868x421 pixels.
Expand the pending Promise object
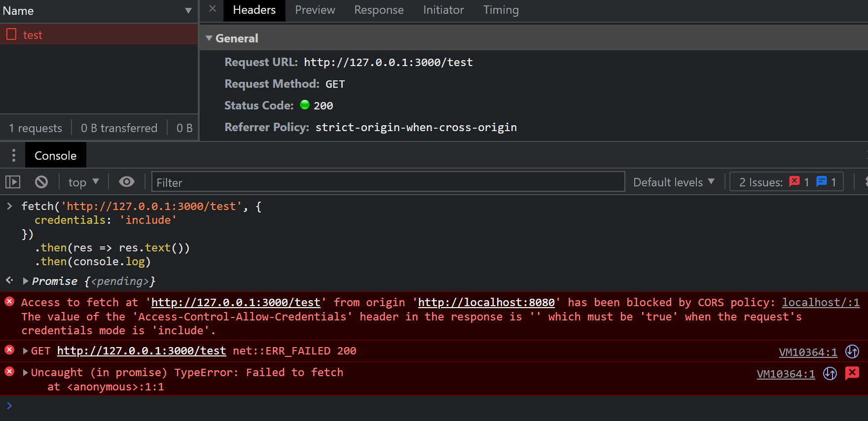click(x=26, y=281)
